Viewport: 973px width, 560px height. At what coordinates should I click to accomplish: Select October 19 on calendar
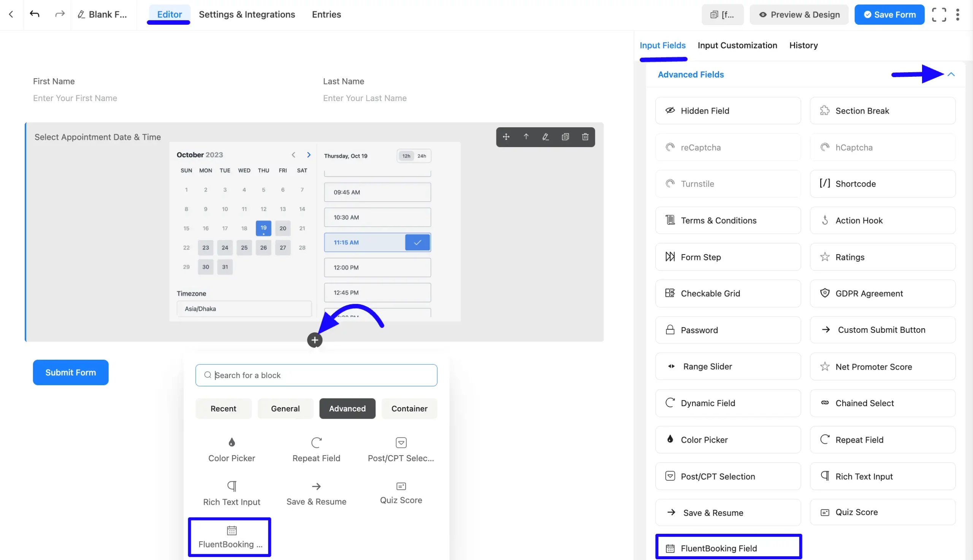[x=263, y=228]
